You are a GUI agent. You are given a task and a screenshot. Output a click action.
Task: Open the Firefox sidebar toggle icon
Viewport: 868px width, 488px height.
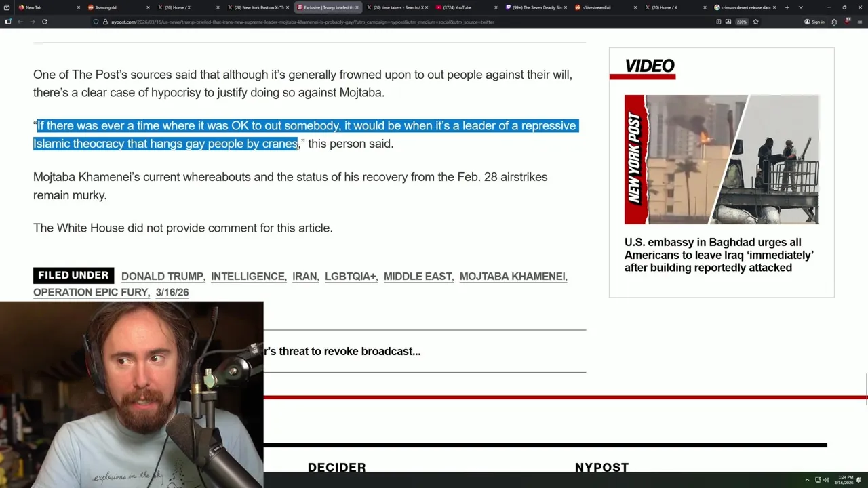pyautogui.click(x=8, y=22)
